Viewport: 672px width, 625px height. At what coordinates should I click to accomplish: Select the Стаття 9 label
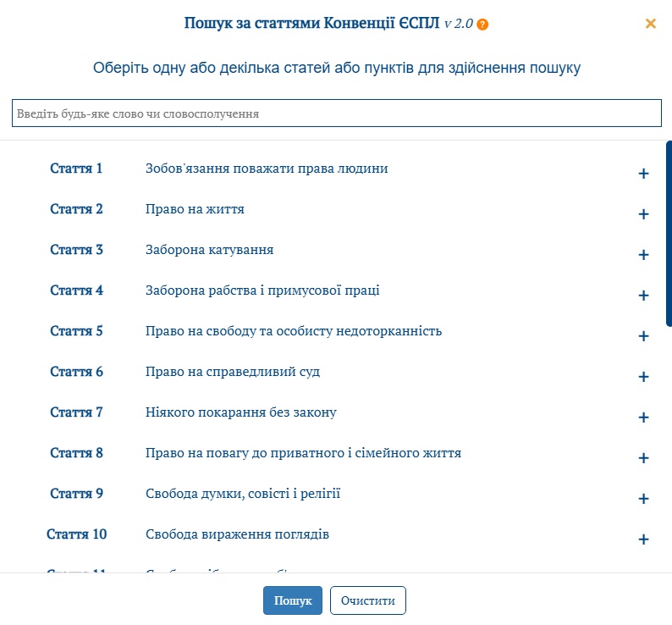click(76, 493)
